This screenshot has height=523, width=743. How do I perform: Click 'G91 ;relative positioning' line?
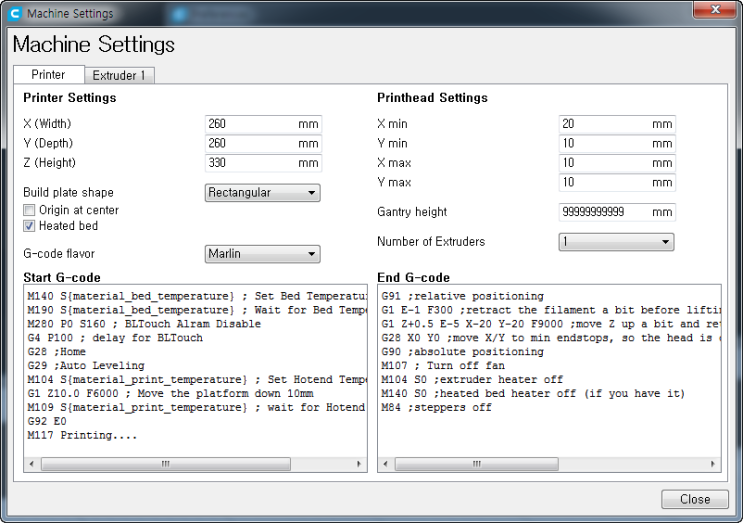pos(462,296)
